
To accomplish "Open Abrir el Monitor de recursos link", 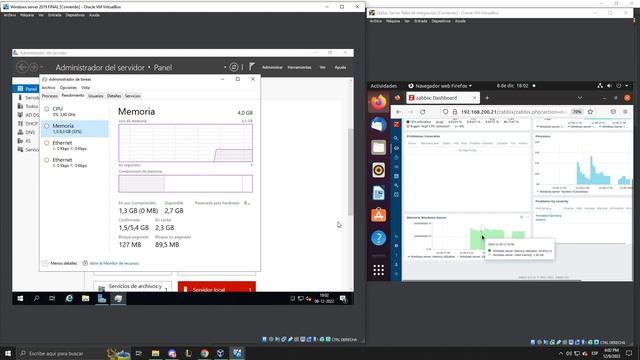I will pyautogui.click(x=111, y=263).
